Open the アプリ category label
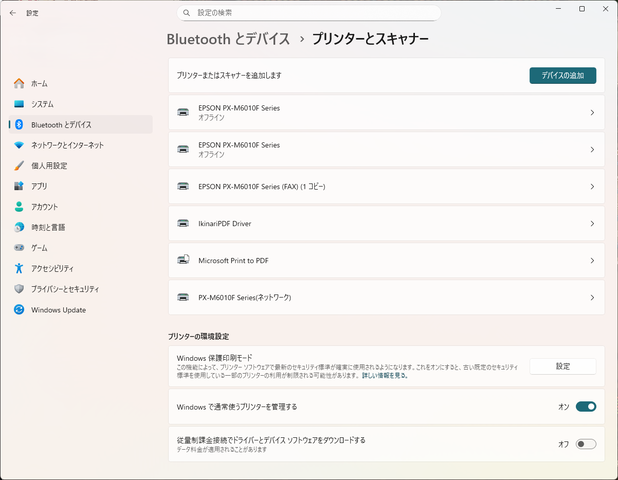 pyautogui.click(x=39, y=186)
